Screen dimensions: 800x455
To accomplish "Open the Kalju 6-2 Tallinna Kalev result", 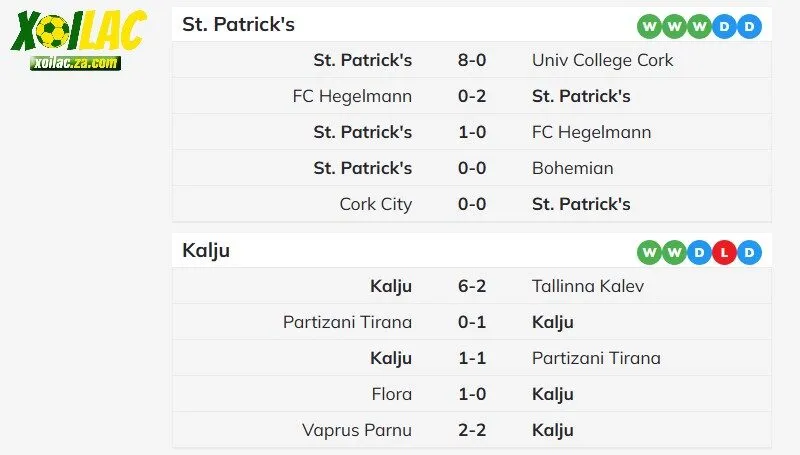I will [x=472, y=286].
